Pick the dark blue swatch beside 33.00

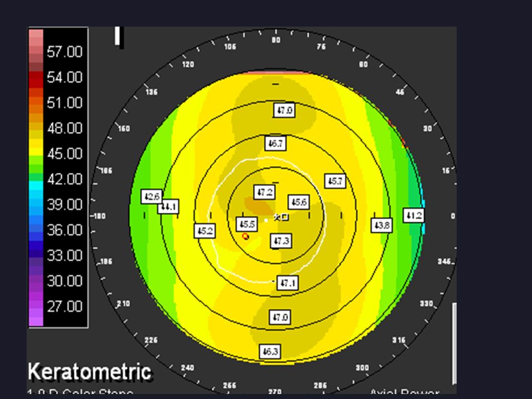(x=36, y=253)
